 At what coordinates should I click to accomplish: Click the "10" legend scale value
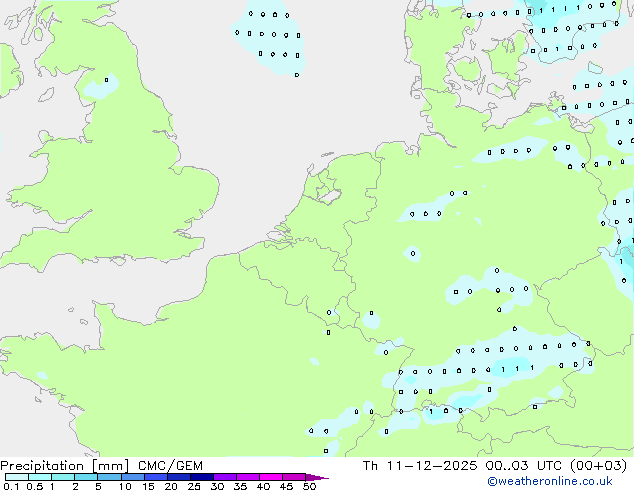pyautogui.click(x=125, y=486)
